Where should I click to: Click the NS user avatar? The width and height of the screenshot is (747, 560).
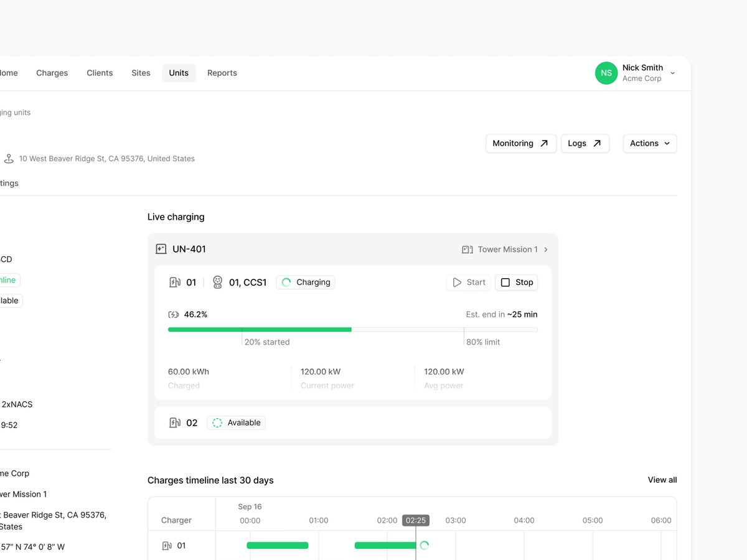coord(606,73)
